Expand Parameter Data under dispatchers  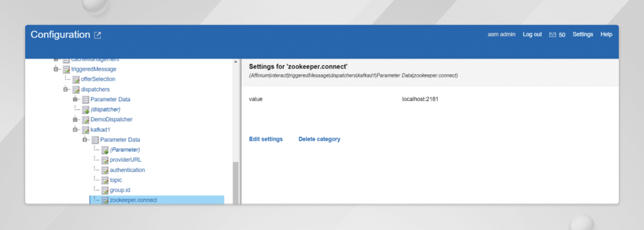tap(75, 100)
